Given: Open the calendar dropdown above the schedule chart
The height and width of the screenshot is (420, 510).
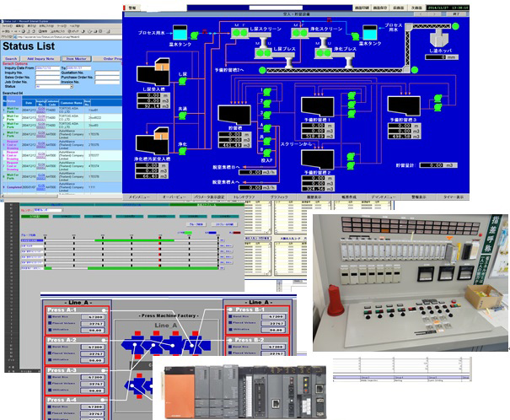Looking at the screenshot, I should pyautogui.click(x=48, y=210).
